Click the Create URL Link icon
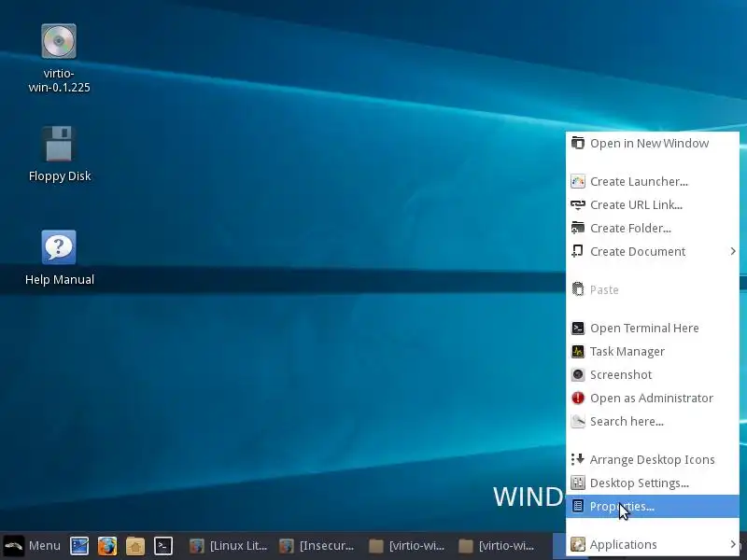This screenshot has height=560, width=747. [578, 204]
